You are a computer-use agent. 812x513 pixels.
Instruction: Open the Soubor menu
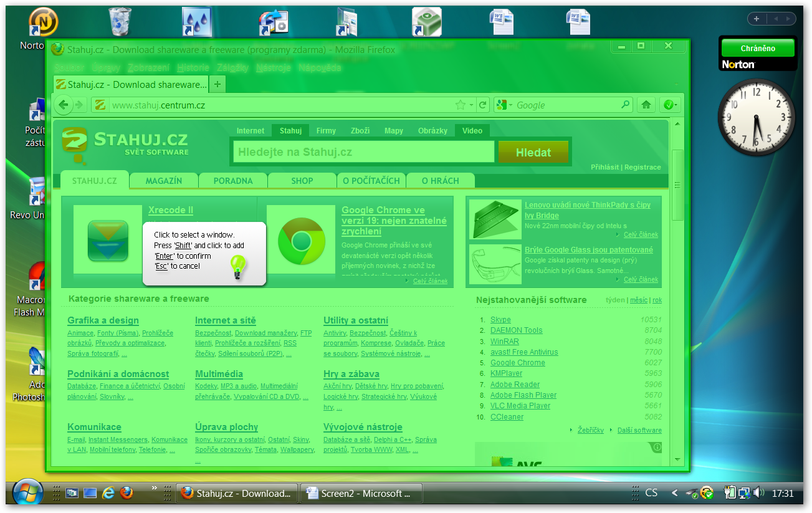point(69,67)
